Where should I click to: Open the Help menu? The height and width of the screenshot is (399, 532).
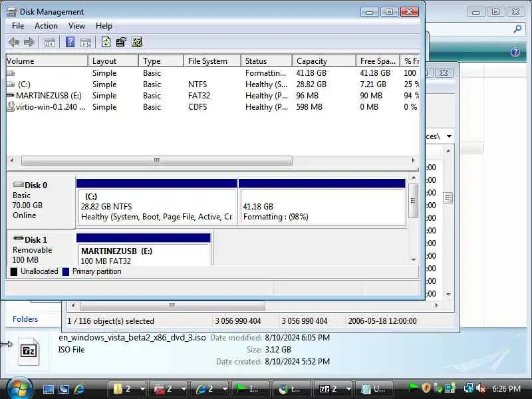tap(104, 26)
